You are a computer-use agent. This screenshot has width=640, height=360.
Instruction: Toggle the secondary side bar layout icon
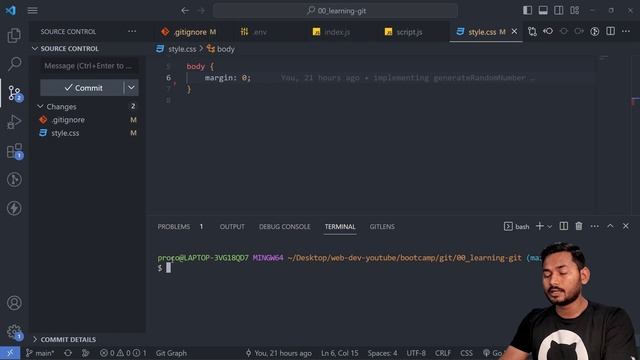559,10
